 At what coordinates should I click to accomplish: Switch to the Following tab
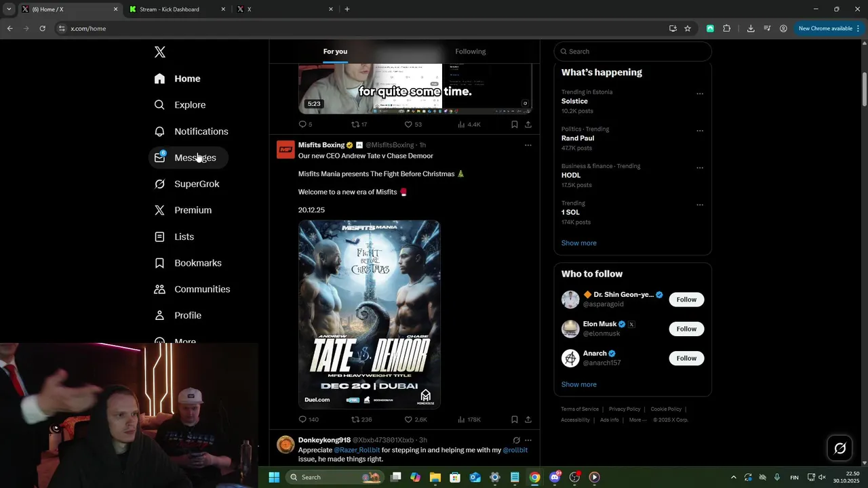pyautogui.click(x=471, y=52)
